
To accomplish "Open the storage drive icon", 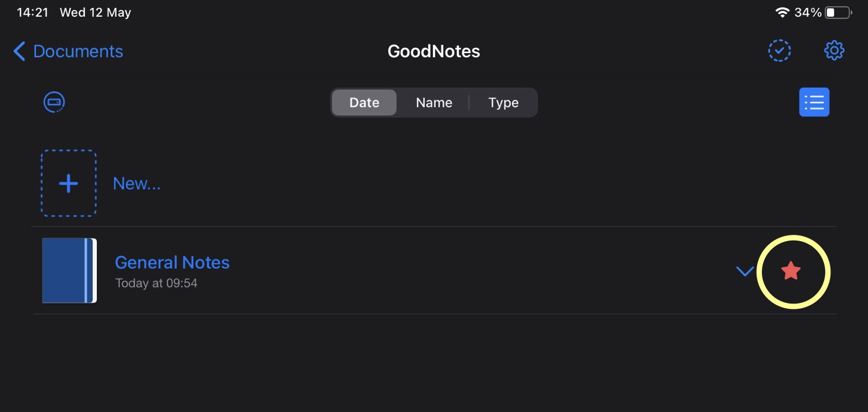I will coord(54,102).
